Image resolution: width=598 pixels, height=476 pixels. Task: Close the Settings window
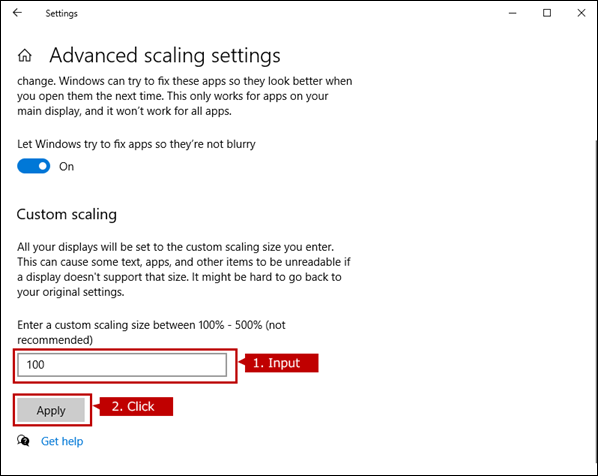point(581,13)
